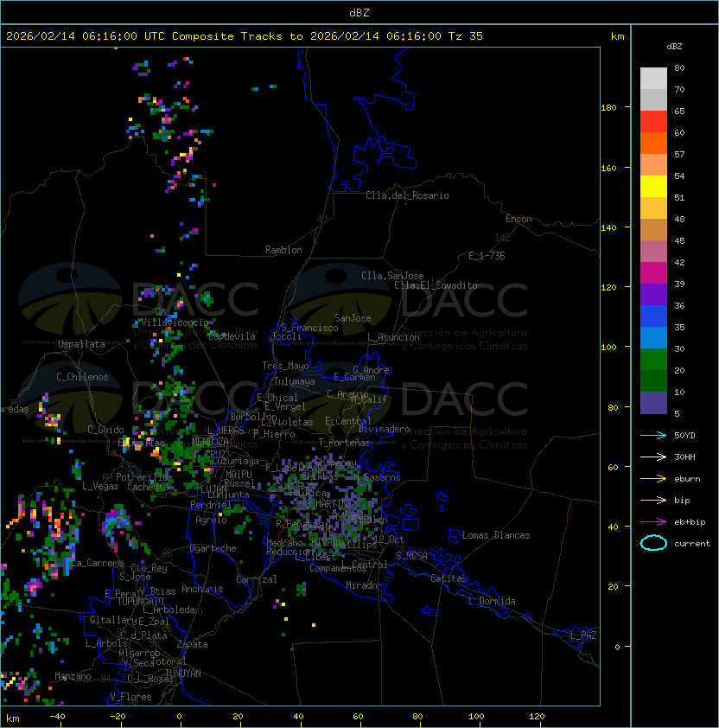Image resolution: width=719 pixels, height=728 pixels.
Task: Click the 'Manzano' map label
Action: [73, 676]
